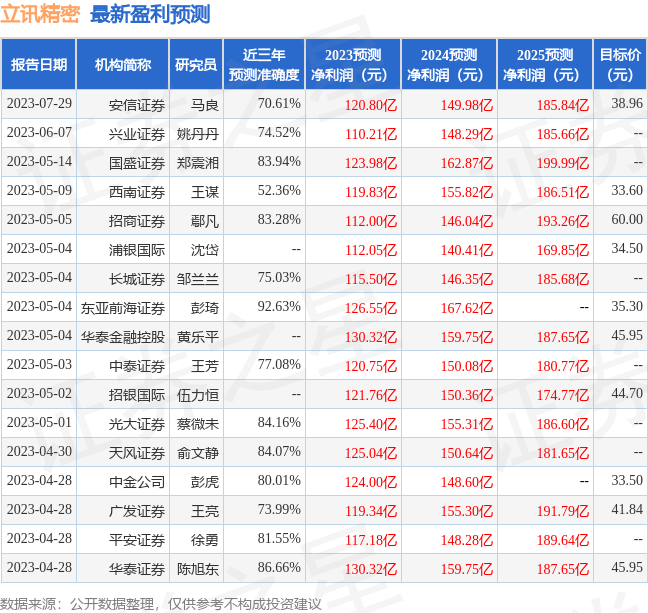The image size is (648, 613).
Task: Click the 最新盈利预测 heading
Action: 150,14
